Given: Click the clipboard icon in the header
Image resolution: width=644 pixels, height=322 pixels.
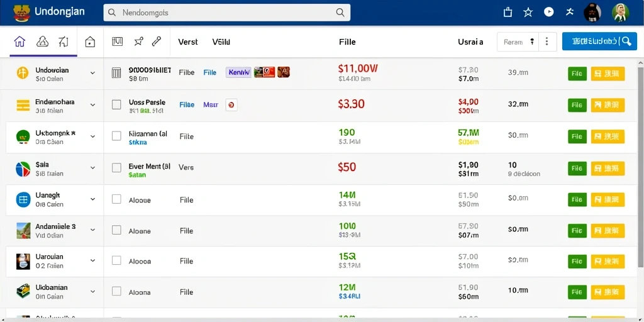Looking at the screenshot, I should click(508, 13).
